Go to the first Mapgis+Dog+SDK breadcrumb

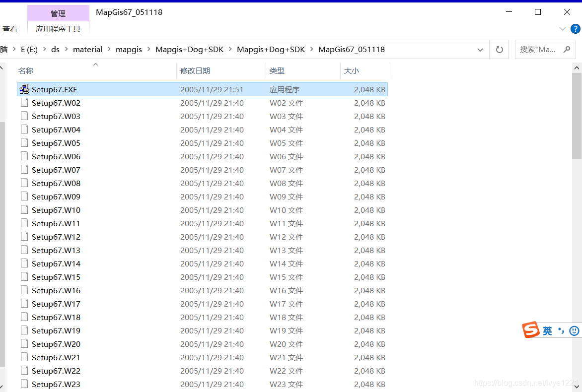(190, 49)
